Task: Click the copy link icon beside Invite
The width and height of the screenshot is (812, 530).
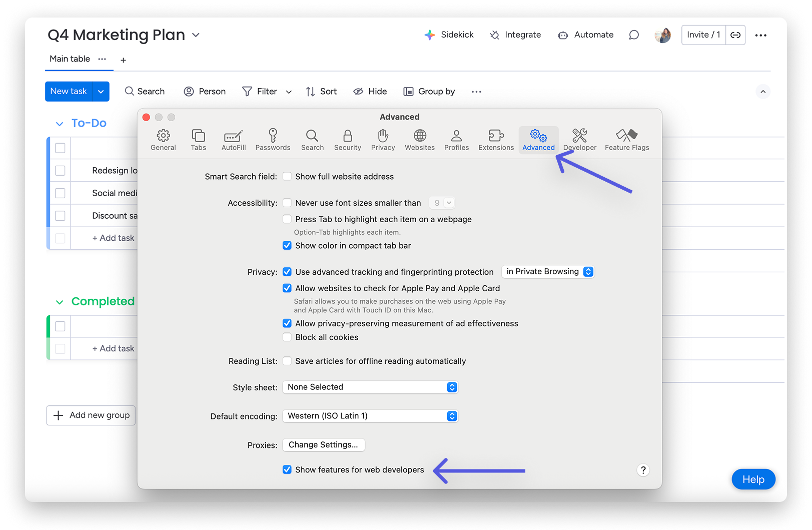Action: click(735, 35)
